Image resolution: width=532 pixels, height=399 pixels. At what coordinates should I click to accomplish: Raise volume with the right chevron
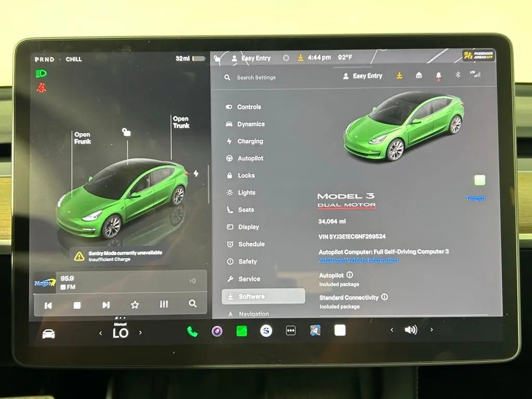432,329
